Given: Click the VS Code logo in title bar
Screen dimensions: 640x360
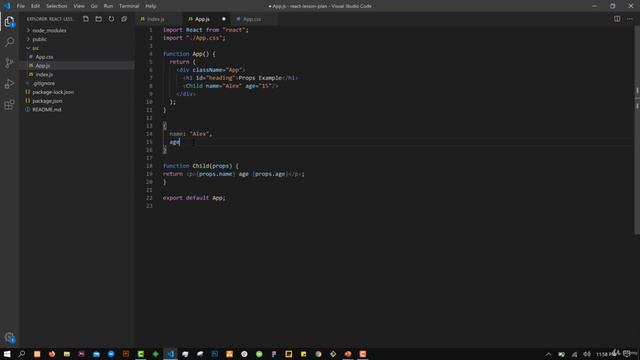Looking at the screenshot, I should tap(7, 6).
